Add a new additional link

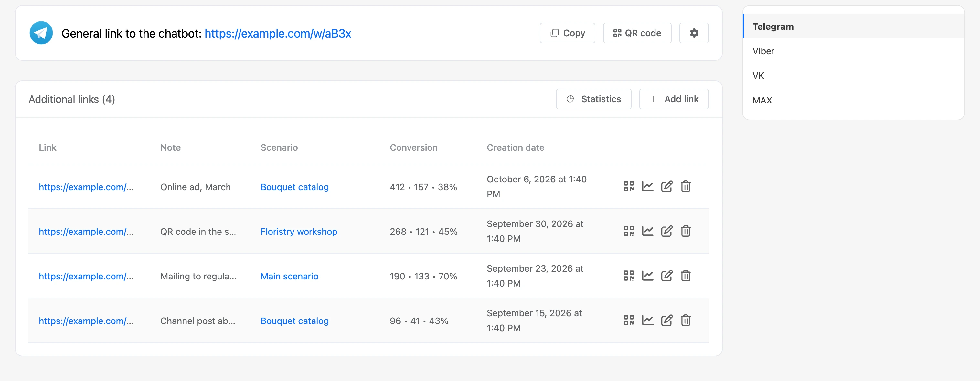[674, 99]
